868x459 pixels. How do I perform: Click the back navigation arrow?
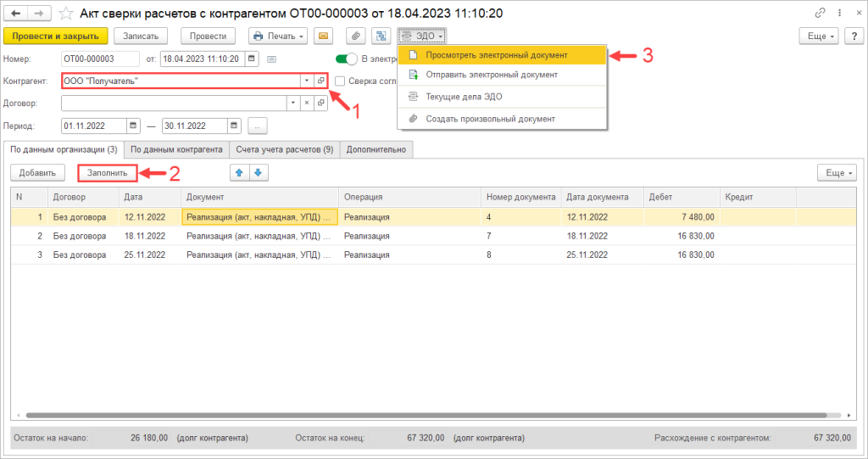[x=16, y=13]
